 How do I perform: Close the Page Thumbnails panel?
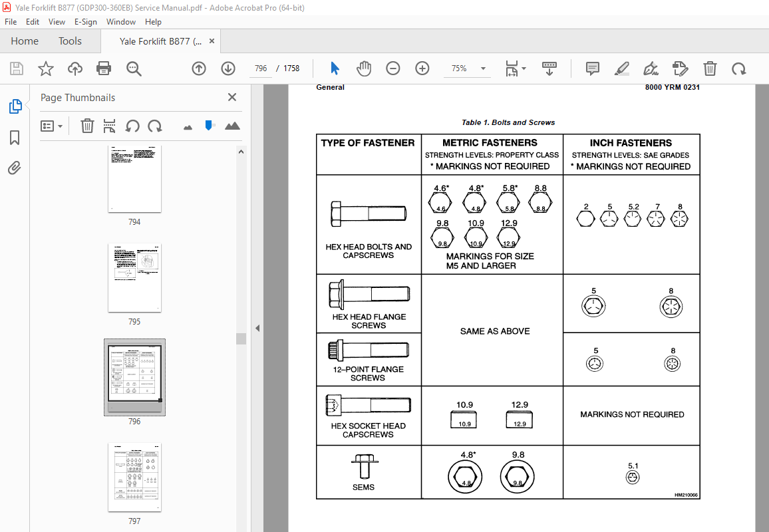pyautogui.click(x=232, y=97)
